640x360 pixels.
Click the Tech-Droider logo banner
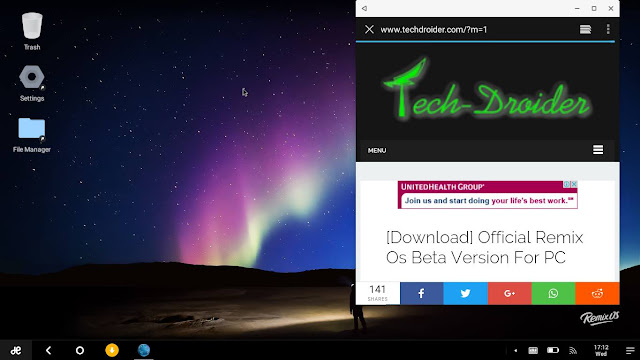(487, 88)
